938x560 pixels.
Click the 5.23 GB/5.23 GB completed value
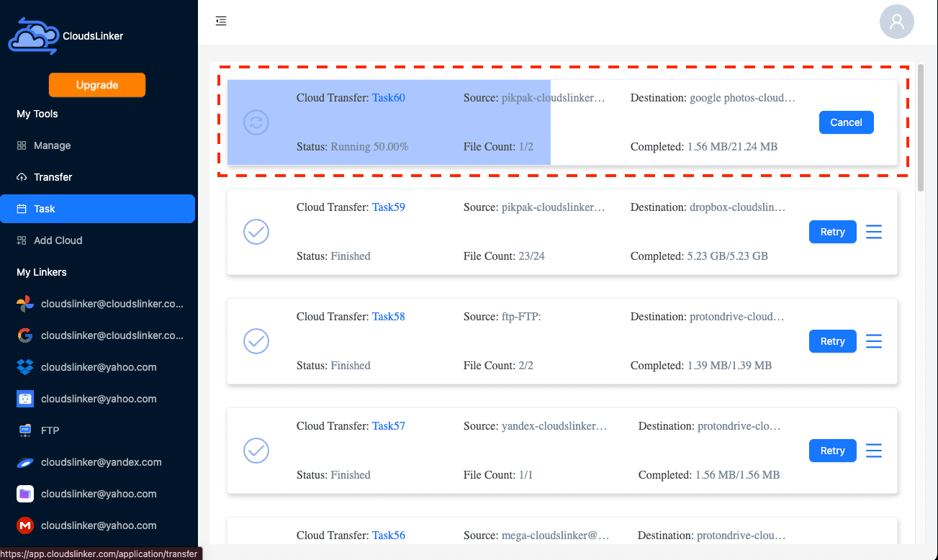[727, 256]
